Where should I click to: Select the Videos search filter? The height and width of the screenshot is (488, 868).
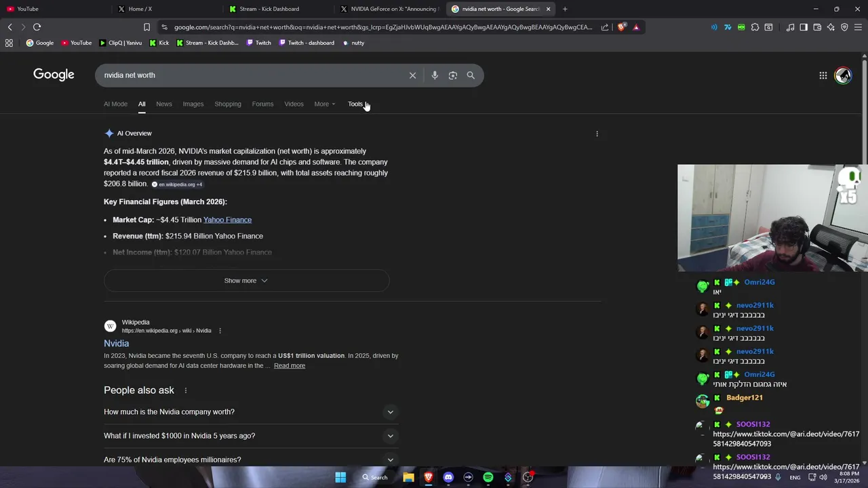[x=294, y=104]
